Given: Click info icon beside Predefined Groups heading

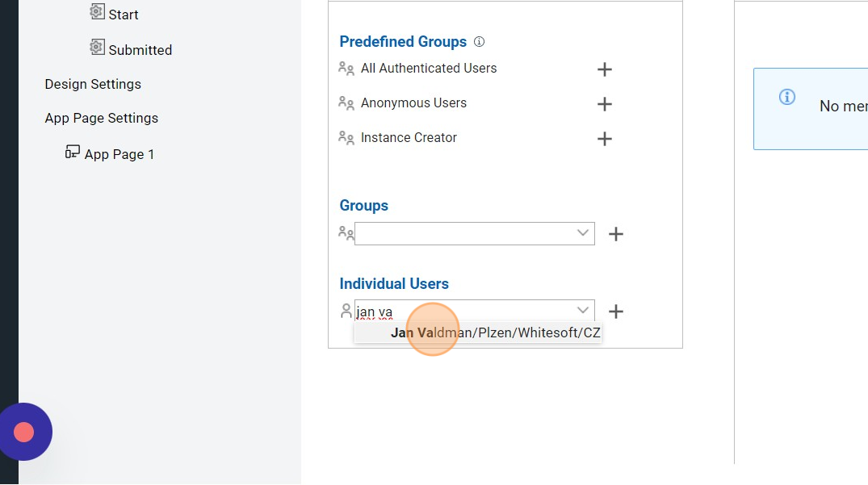Looking at the screenshot, I should pos(479,42).
